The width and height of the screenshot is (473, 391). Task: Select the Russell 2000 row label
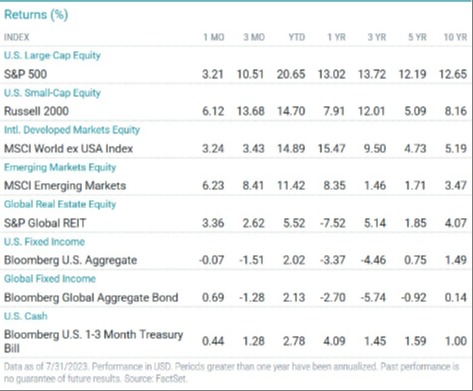click(x=36, y=111)
